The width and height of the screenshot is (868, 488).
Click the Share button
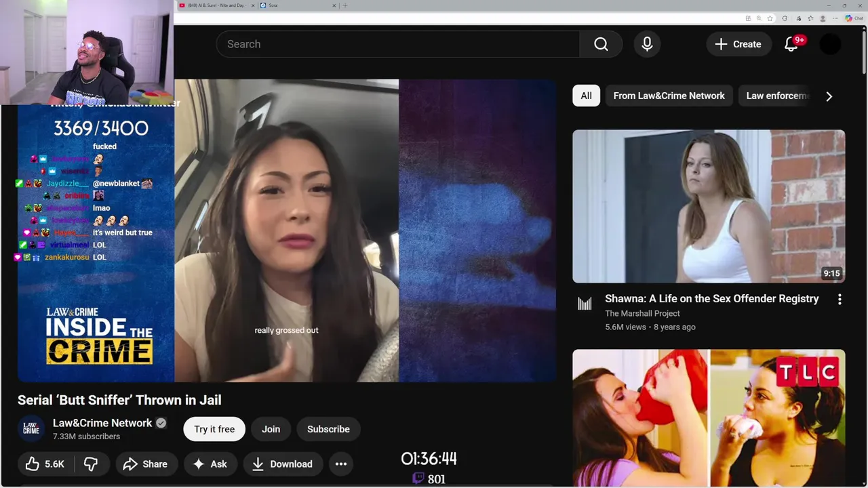(x=145, y=464)
